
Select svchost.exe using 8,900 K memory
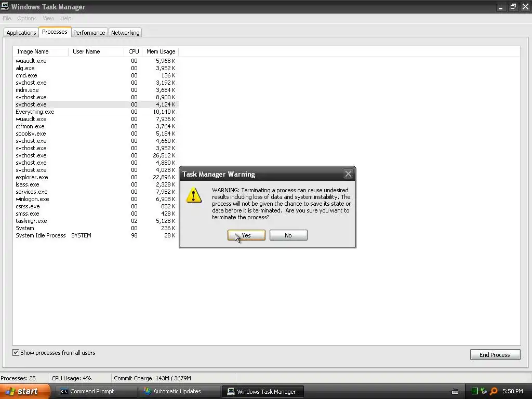[x=96, y=97]
